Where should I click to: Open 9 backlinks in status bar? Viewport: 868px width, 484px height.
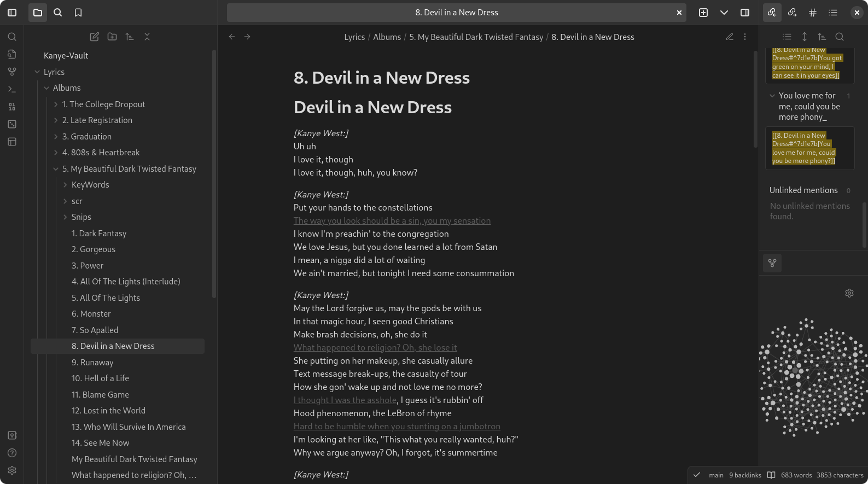[745, 475]
